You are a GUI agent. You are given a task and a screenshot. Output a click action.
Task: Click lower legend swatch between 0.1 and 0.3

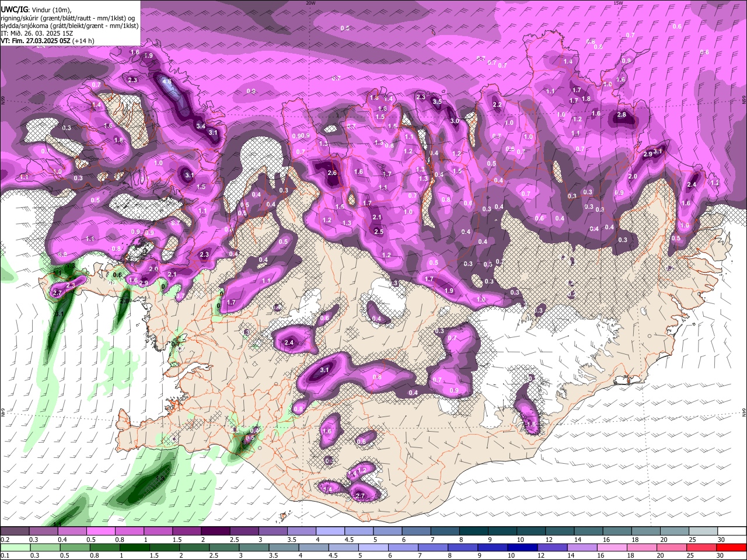tap(16, 548)
